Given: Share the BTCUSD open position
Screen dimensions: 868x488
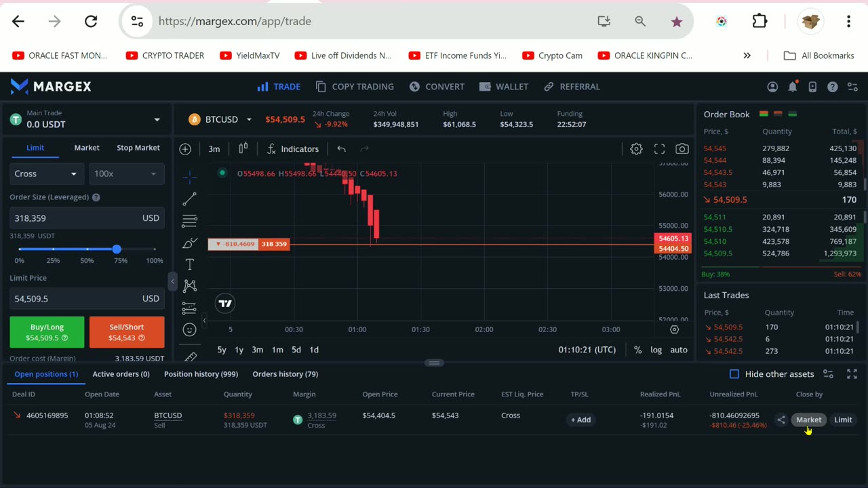Looking at the screenshot, I should pos(781,420).
